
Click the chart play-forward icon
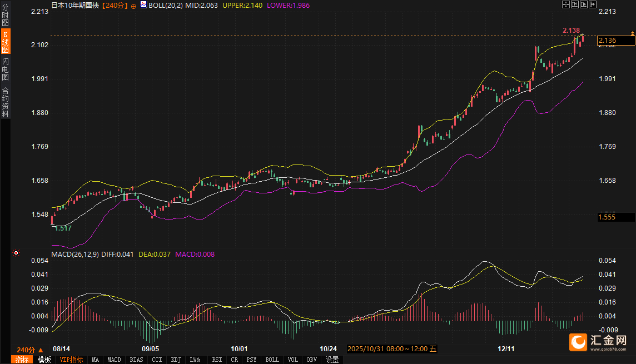pos(583,4)
